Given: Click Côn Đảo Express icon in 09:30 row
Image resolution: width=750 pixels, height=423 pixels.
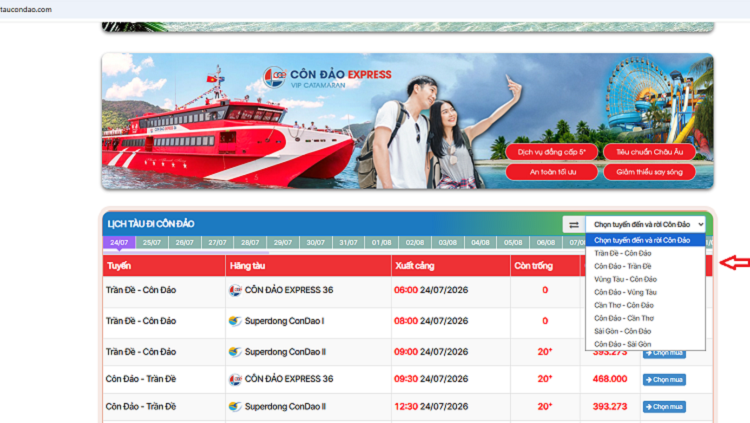Looking at the screenshot, I should click(x=235, y=379).
